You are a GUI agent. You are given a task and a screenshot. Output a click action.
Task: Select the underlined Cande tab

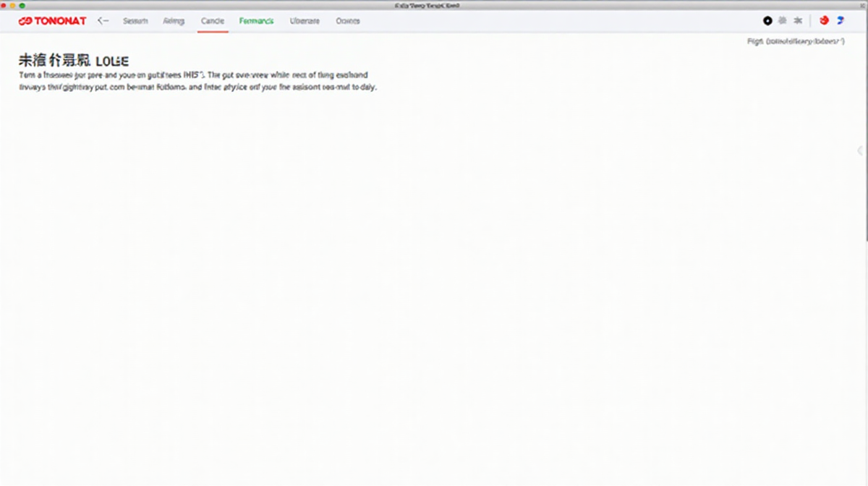(x=213, y=21)
